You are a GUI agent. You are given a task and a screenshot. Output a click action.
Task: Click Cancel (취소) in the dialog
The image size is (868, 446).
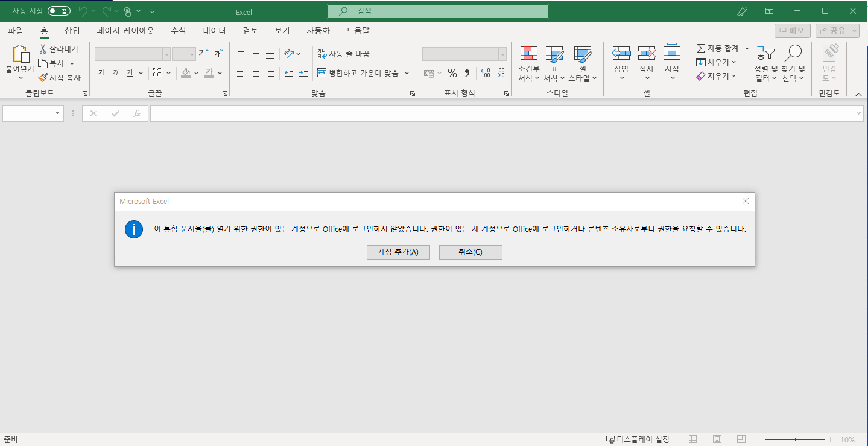tap(470, 252)
